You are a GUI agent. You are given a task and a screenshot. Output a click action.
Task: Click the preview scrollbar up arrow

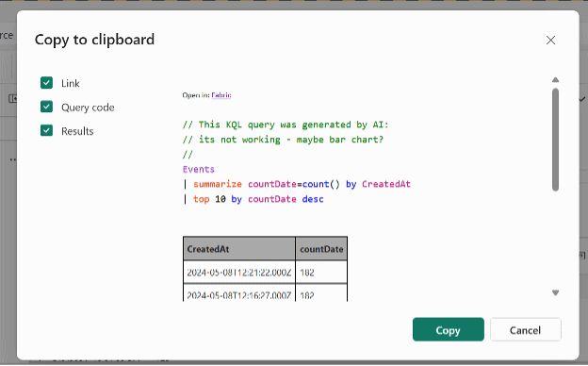(x=555, y=79)
